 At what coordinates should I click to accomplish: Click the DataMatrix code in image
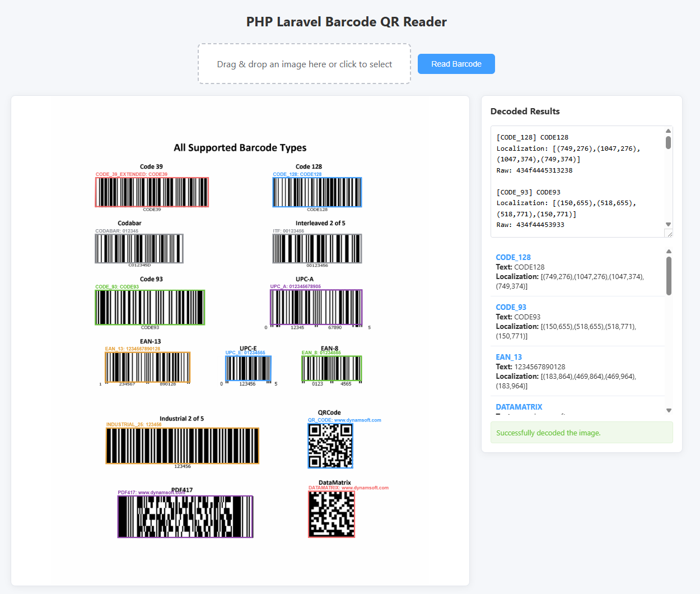click(332, 514)
